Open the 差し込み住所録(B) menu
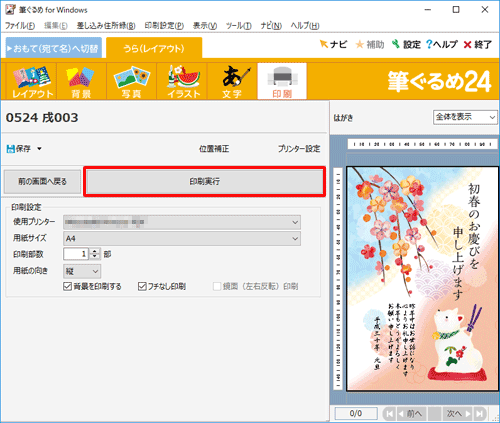The height and width of the screenshot is (423, 500). coord(106,26)
